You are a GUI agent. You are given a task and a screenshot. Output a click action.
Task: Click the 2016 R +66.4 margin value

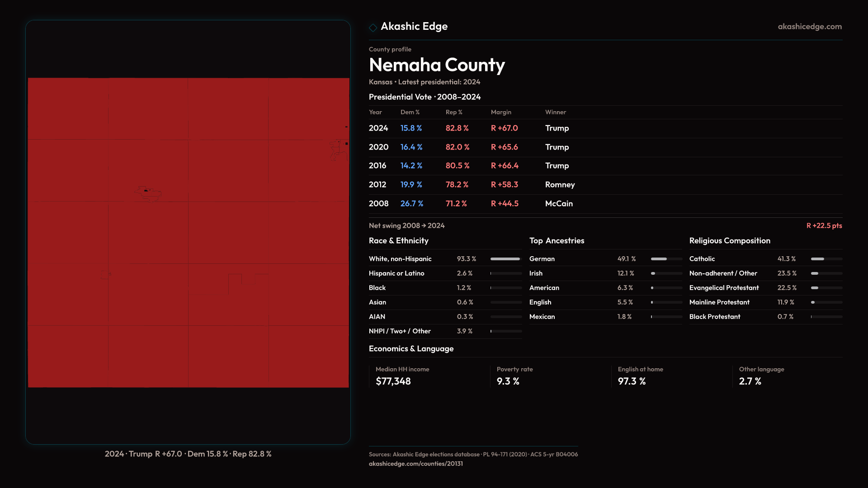pos(505,166)
